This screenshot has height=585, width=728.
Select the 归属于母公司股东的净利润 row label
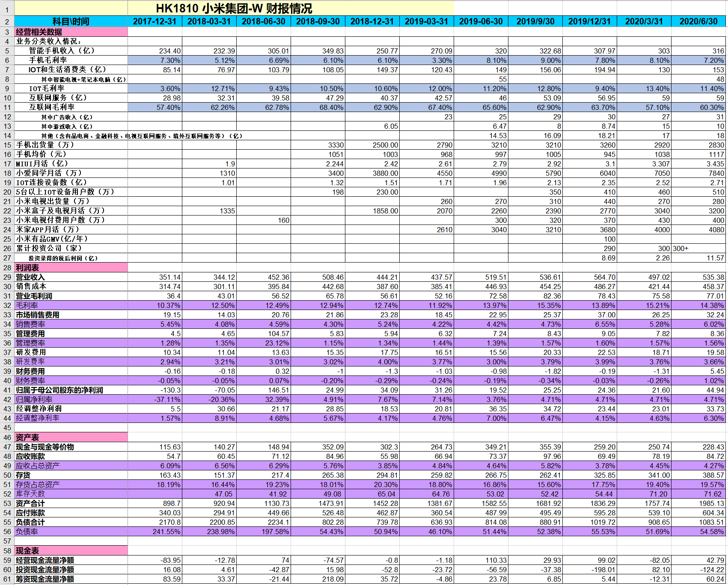71,390
